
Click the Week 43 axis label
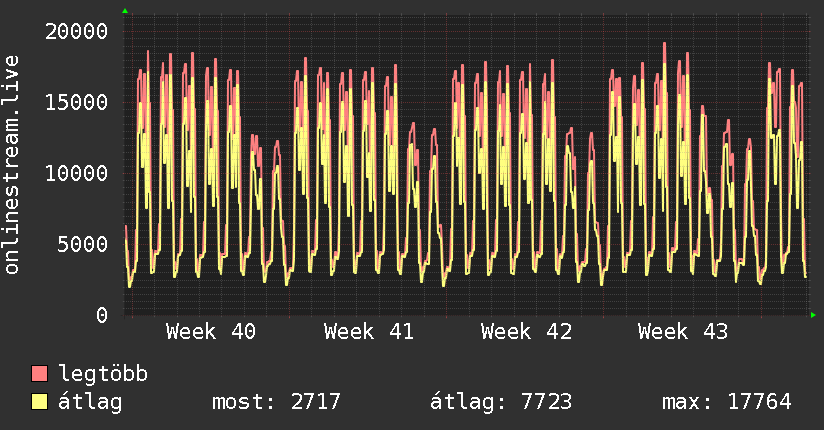683,332
